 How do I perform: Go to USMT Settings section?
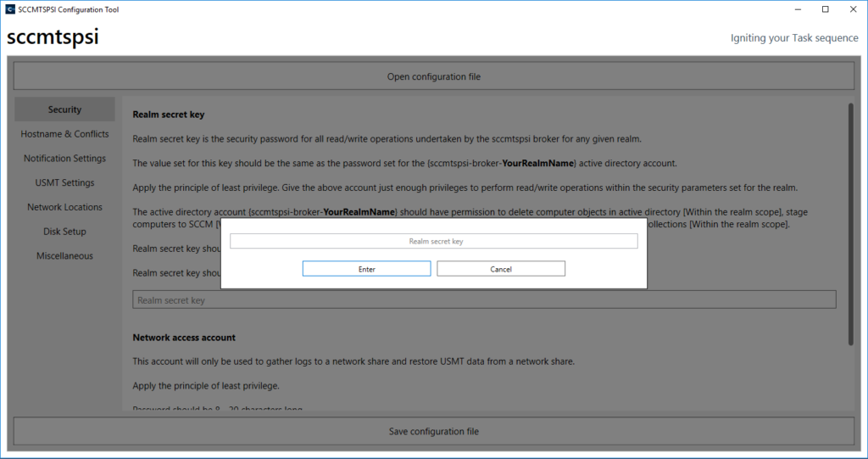point(64,182)
